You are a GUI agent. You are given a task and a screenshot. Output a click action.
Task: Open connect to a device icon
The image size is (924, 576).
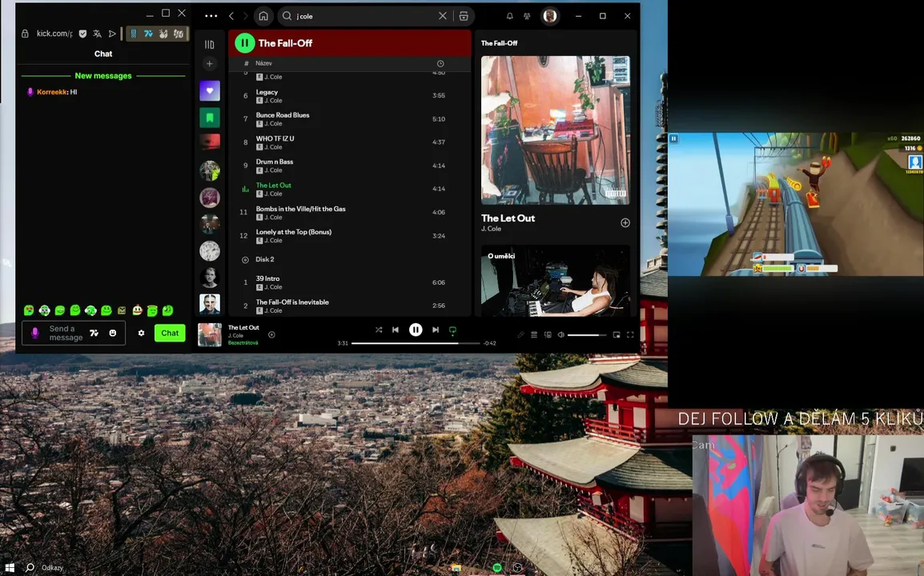[548, 334]
